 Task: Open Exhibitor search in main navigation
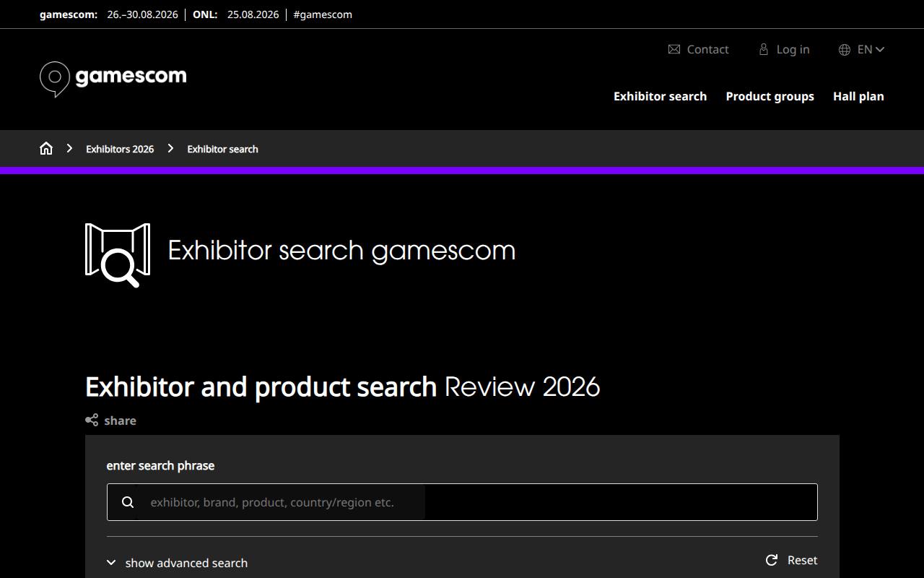660,96
